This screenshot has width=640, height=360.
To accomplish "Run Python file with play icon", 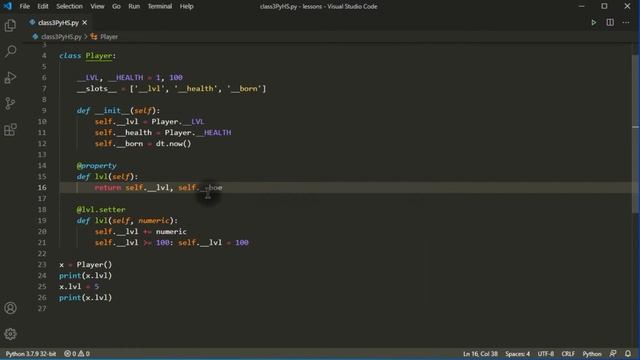I will tap(593, 22).
